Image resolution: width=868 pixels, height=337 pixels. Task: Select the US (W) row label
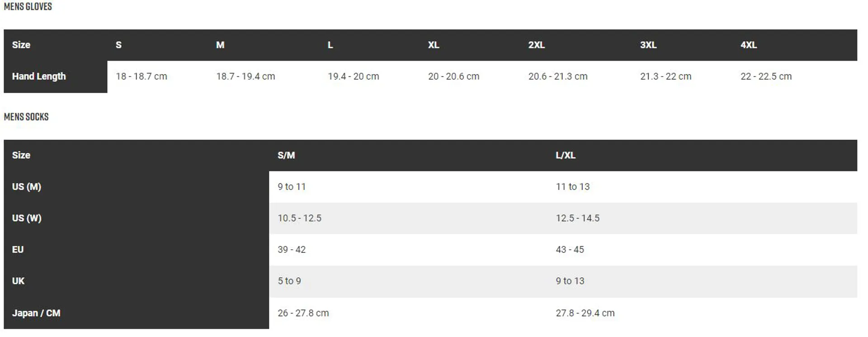(27, 218)
